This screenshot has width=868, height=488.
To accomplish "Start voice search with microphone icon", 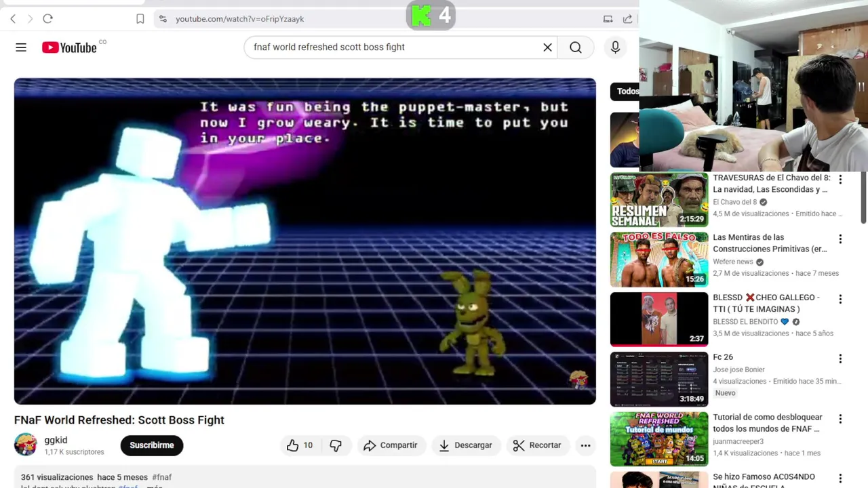I will (x=615, y=47).
